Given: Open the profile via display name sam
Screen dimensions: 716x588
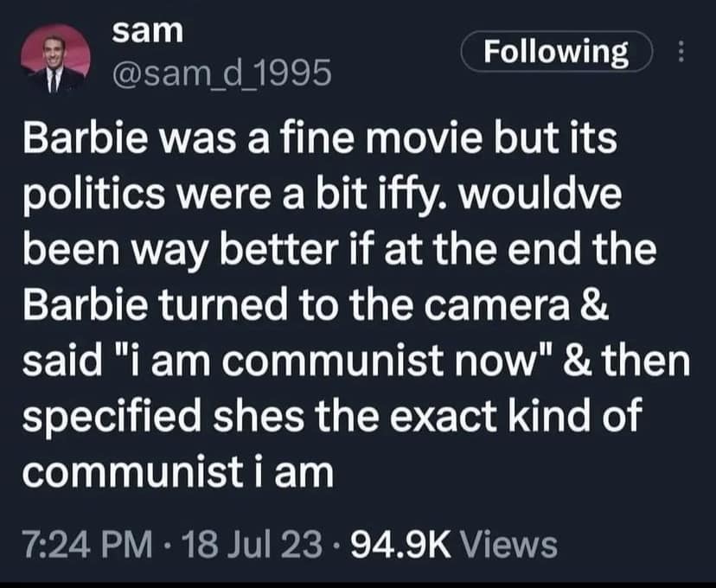Looking at the screenshot, I should coord(148,32).
